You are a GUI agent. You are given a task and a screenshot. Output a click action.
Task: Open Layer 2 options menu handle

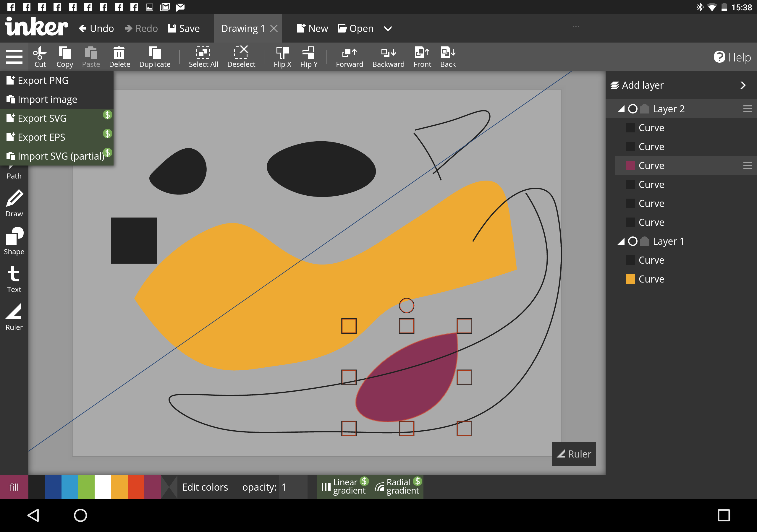click(747, 109)
